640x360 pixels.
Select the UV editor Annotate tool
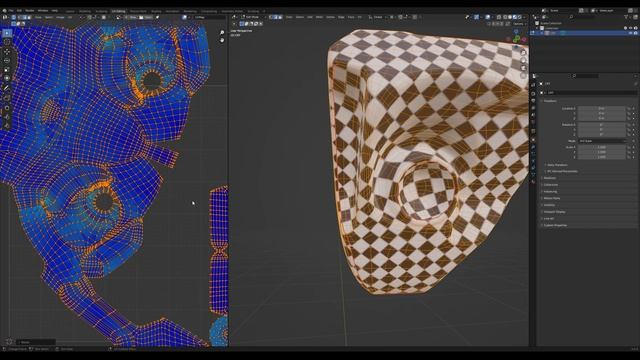(7, 88)
